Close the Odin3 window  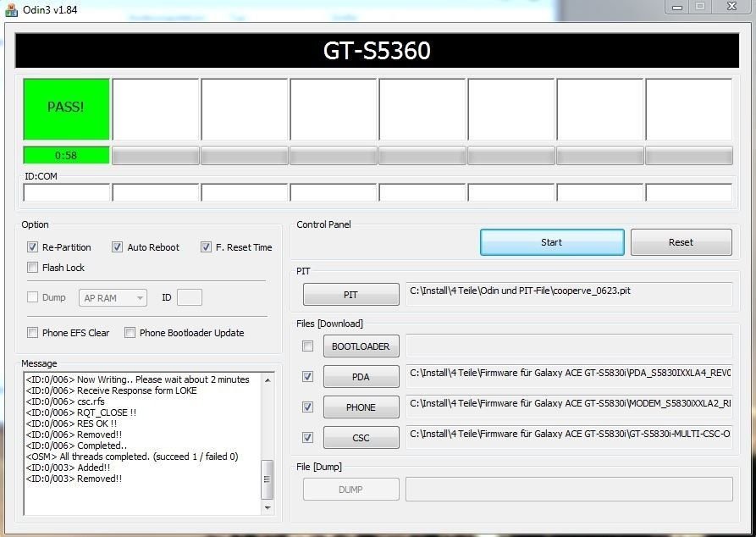tap(731, 7)
